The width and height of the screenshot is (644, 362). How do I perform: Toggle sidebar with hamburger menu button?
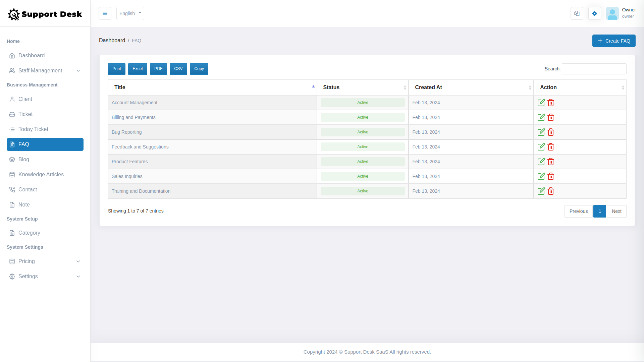coord(105,13)
